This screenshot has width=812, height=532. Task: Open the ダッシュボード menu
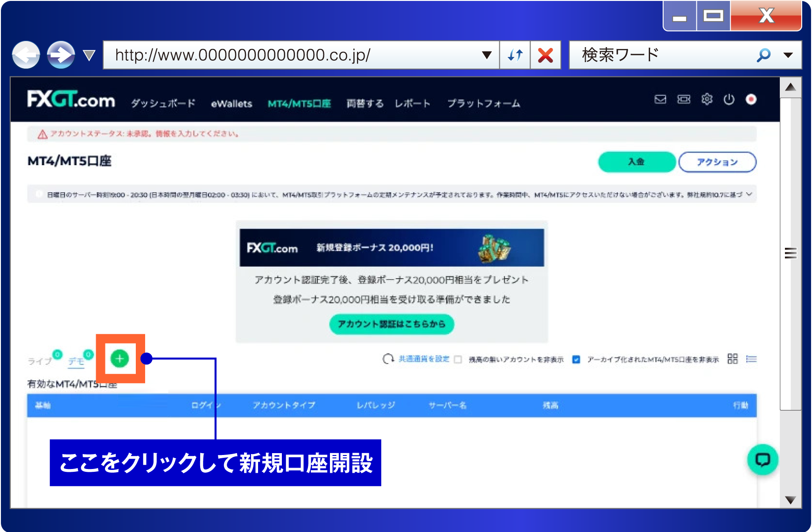[163, 103]
